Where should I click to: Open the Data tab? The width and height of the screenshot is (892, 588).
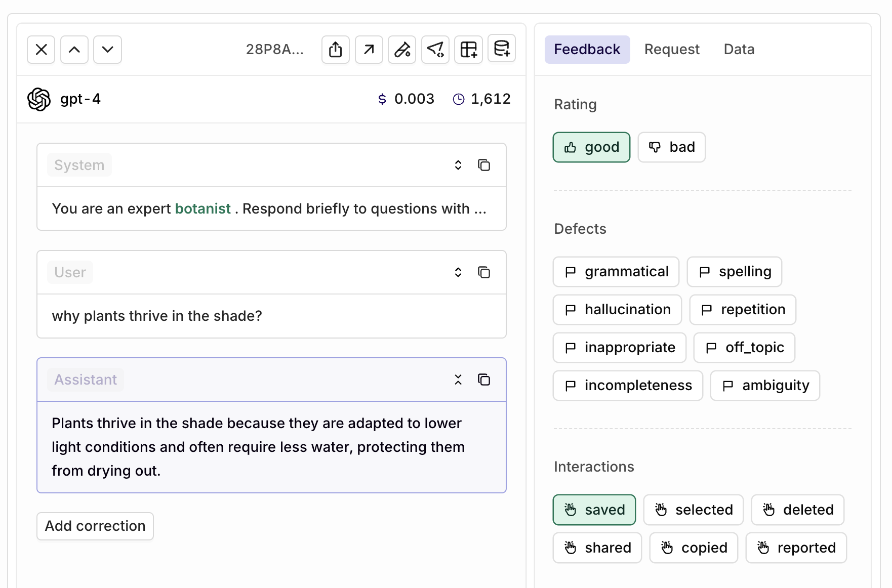click(x=739, y=50)
